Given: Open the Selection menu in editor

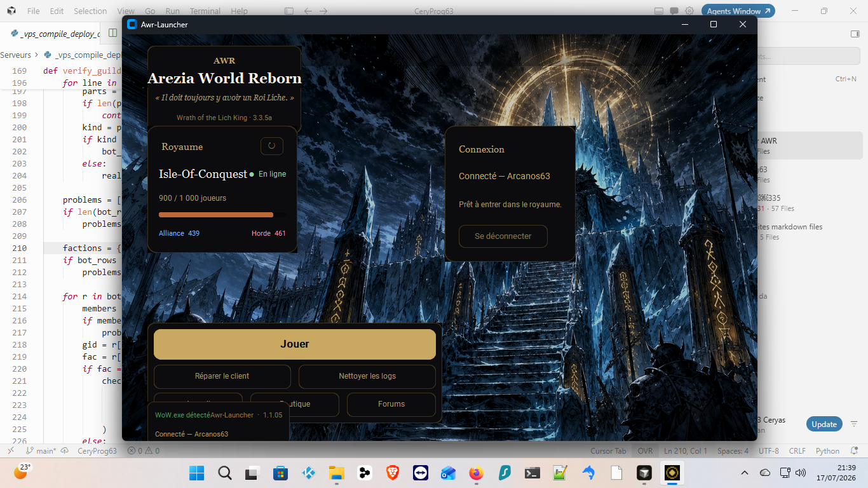Looking at the screenshot, I should [x=90, y=11].
